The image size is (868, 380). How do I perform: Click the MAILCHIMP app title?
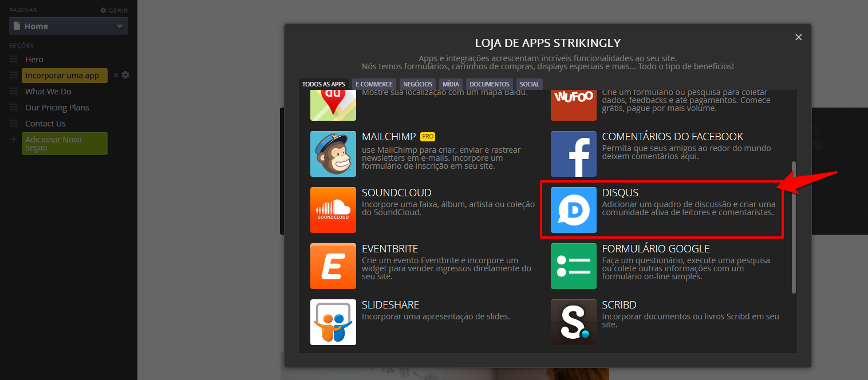click(x=389, y=137)
